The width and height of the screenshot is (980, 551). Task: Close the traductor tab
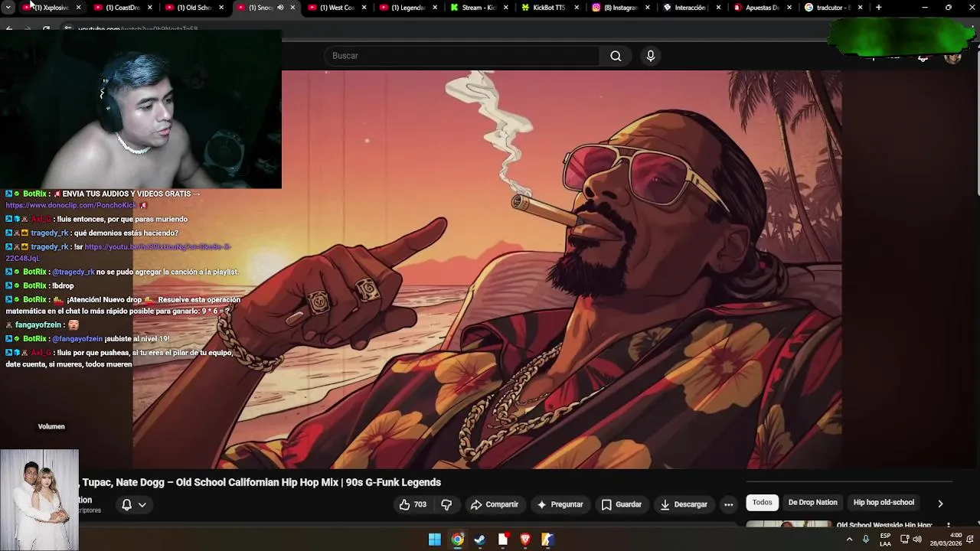[861, 8]
